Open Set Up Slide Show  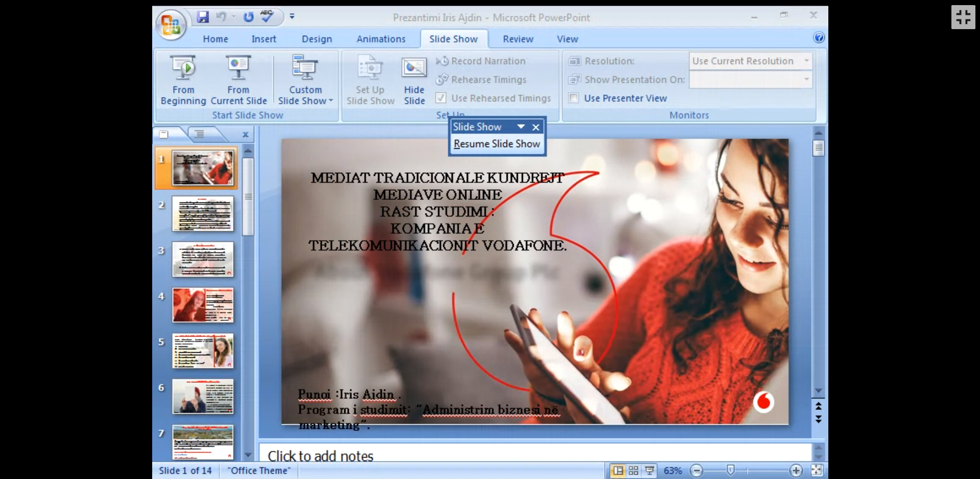click(x=370, y=80)
